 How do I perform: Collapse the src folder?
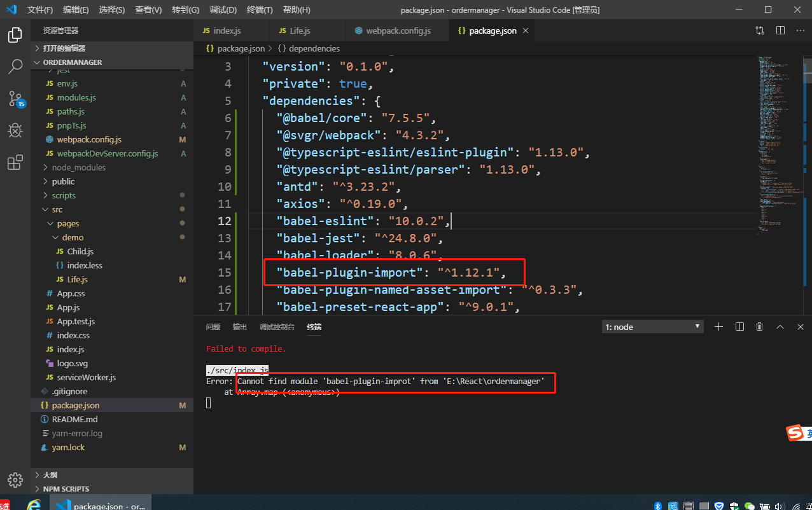click(x=112, y=209)
